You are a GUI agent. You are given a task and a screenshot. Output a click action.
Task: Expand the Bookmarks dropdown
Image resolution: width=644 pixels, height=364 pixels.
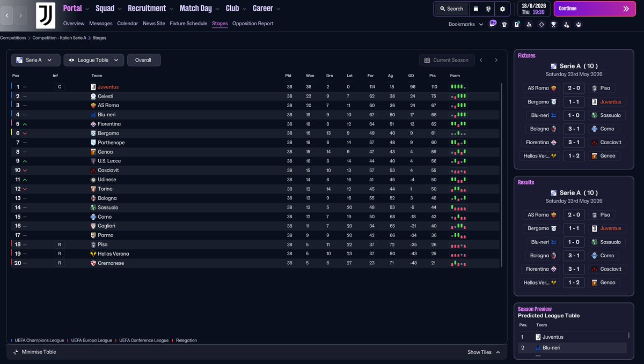tap(466, 24)
